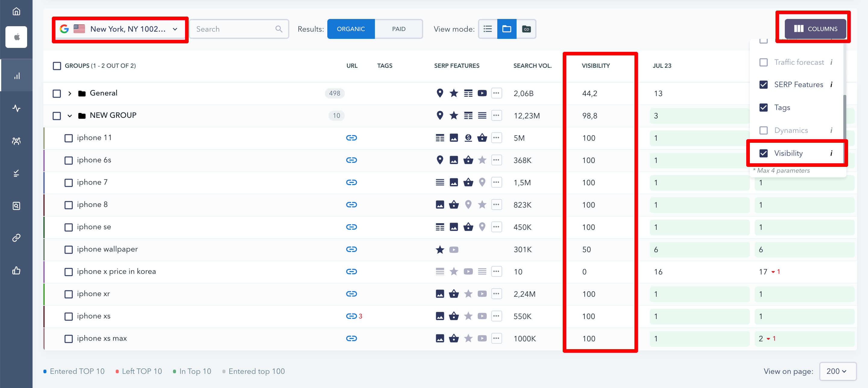The height and width of the screenshot is (388, 868).
Task: Check the NEW GROUP checkbox
Action: (57, 115)
